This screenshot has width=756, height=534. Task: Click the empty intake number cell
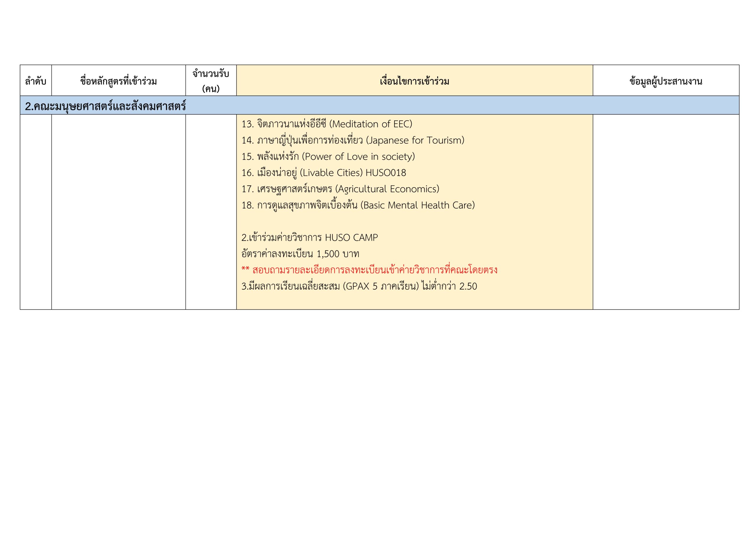(211, 212)
